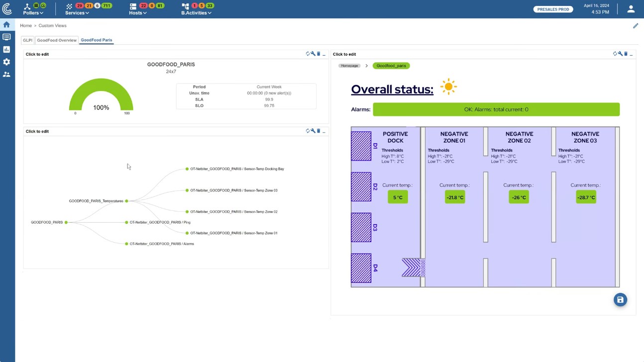Click the edit pencil above the custom view

coord(636,25)
